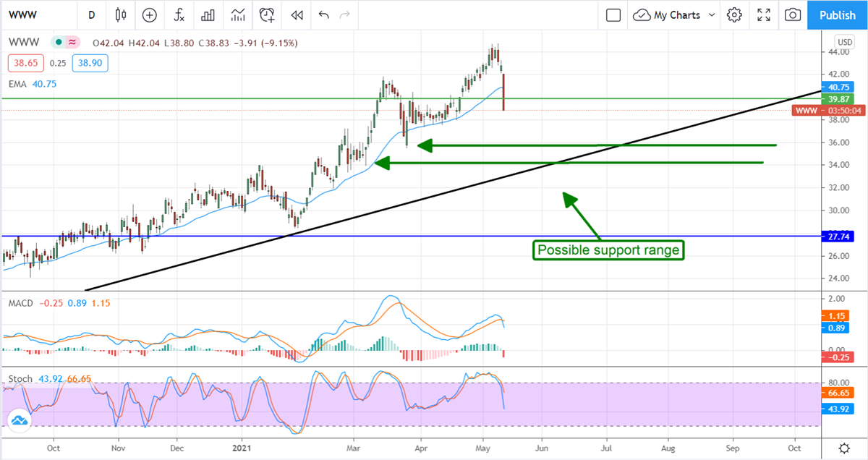Open the candlestick chart style selector

(120, 14)
